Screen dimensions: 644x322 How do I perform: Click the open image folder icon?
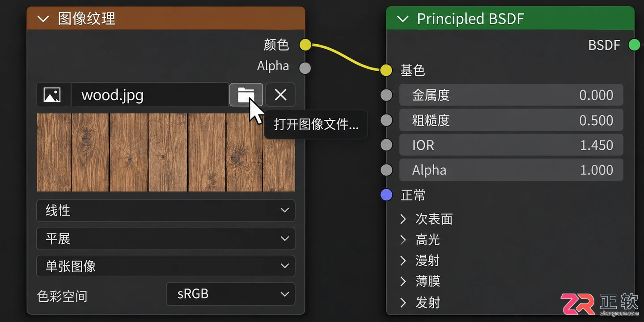point(246,94)
